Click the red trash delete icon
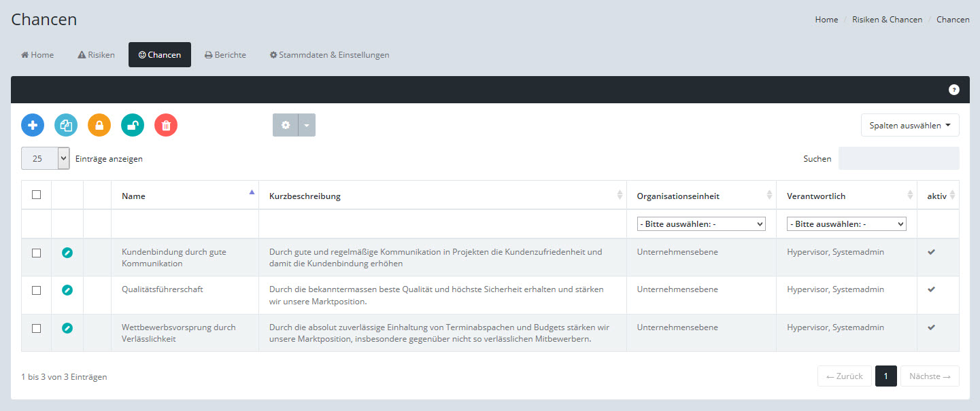 point(166,125)
